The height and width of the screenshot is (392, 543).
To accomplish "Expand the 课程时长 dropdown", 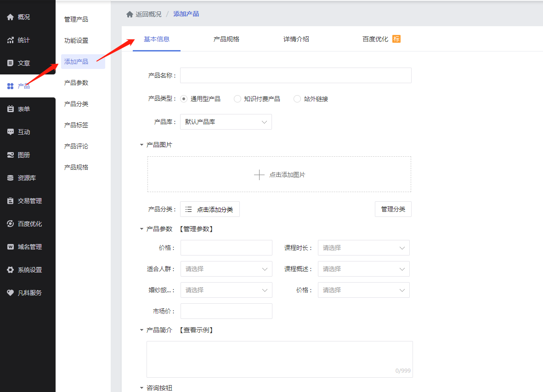I will 363,248.
